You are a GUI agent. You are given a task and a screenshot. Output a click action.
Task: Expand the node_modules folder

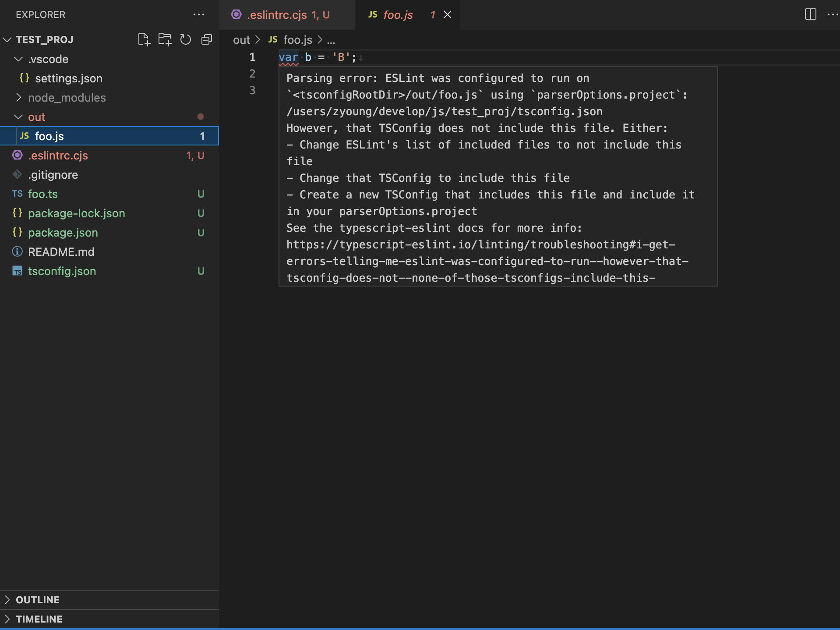[x=18, y=97]
